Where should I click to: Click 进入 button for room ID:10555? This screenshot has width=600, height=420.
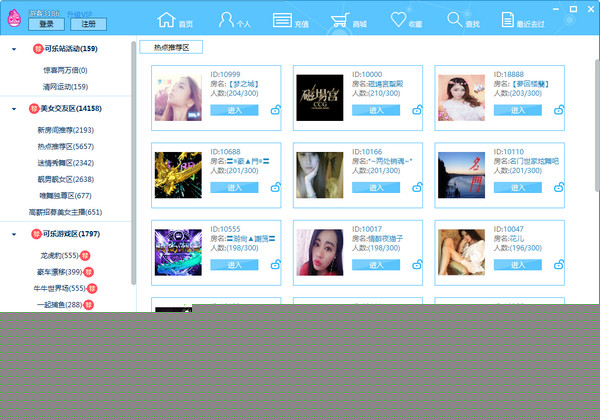tap(234, 265)
